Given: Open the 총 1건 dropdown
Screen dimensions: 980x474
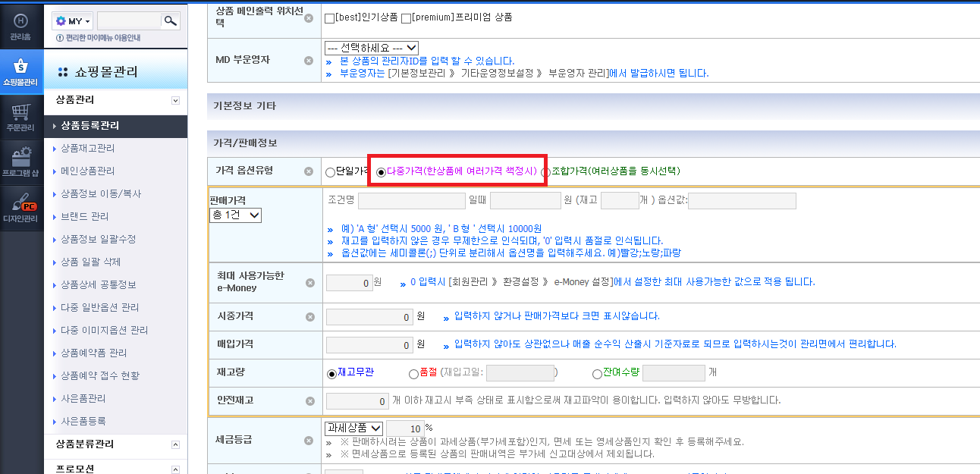Looking at the screenshot, I should pyautogui.click(x=235, y=215).
